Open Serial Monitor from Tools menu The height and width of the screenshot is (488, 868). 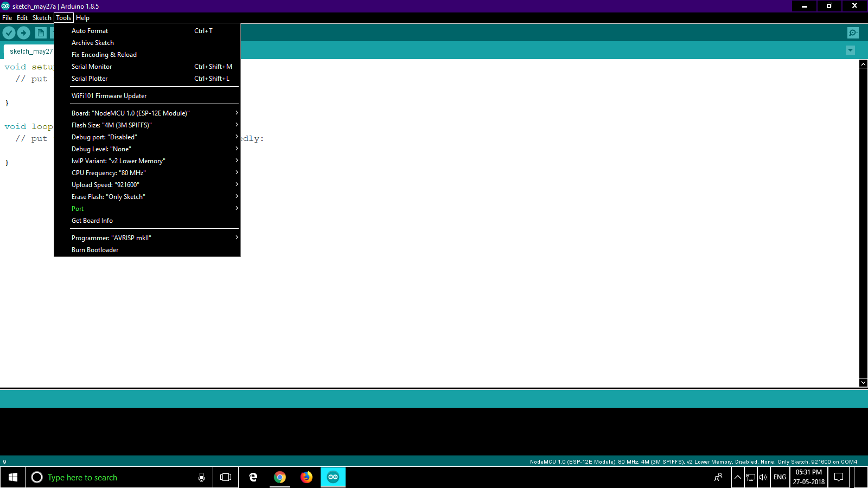147,67
